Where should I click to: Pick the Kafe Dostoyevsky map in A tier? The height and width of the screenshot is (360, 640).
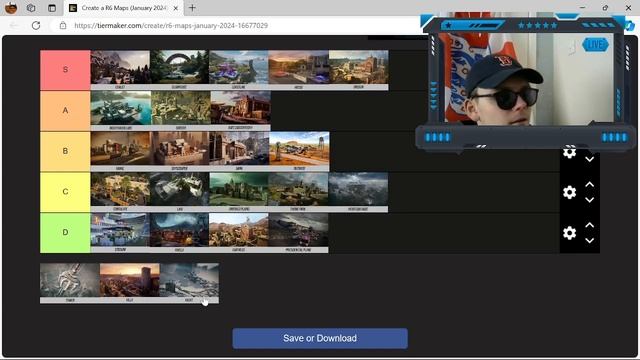(x=240, y=111)
